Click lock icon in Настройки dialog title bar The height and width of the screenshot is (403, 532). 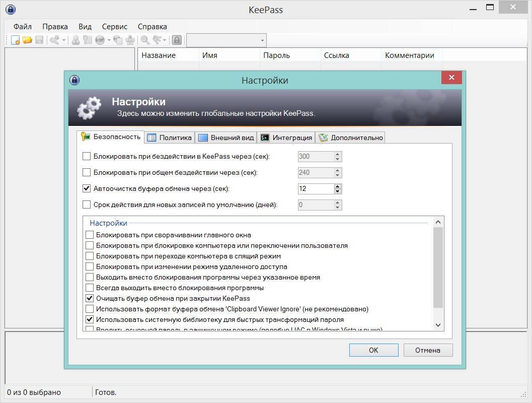(74, 80)
